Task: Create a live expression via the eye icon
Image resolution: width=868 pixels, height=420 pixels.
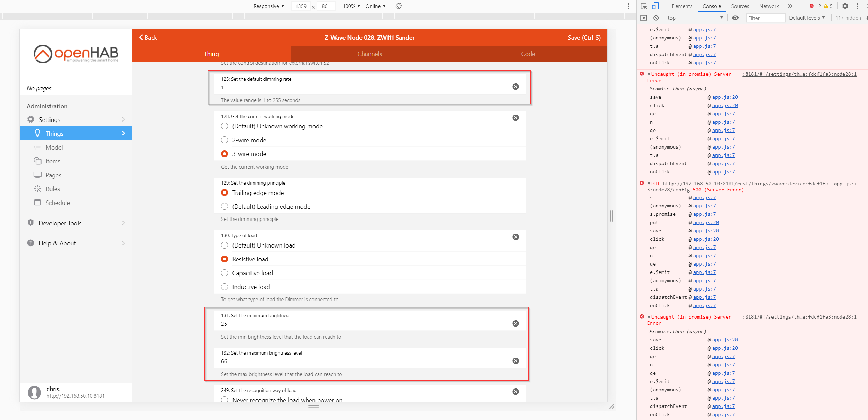Action: pyautogui.click(x=735, y=18)
